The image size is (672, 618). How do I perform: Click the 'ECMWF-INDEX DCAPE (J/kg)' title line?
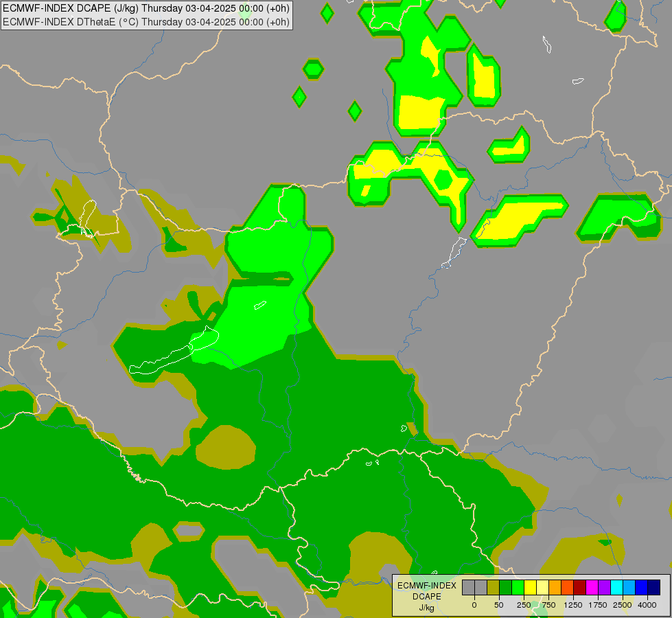coord(146,8)
